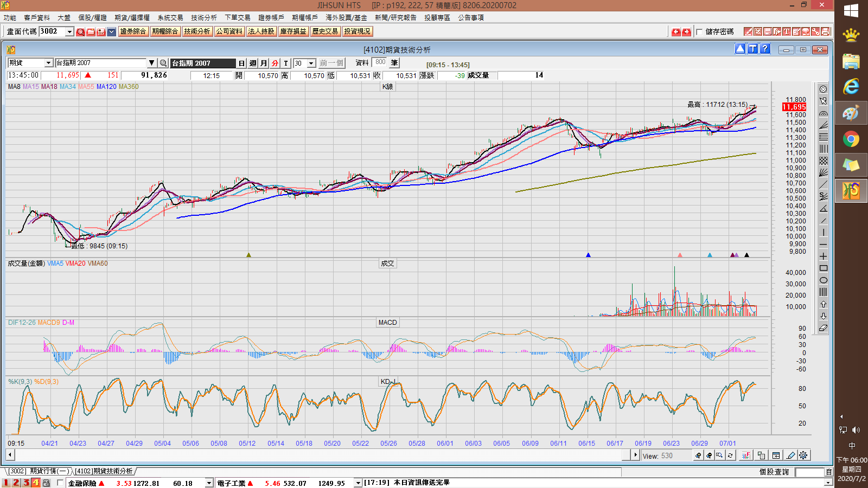This screenshot has width=868, height=488.
Task: Open chart settings gear icon
Action: [803, 455]
